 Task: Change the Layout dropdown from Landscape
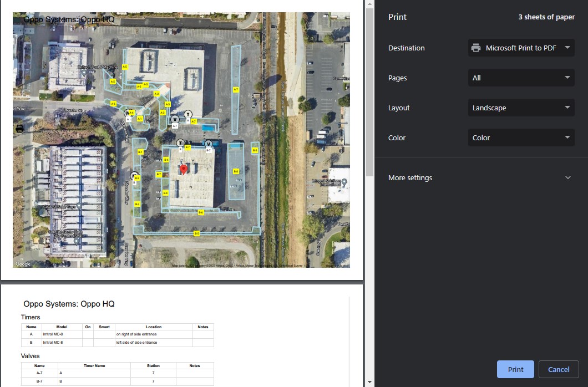click(x=520, y=108)
